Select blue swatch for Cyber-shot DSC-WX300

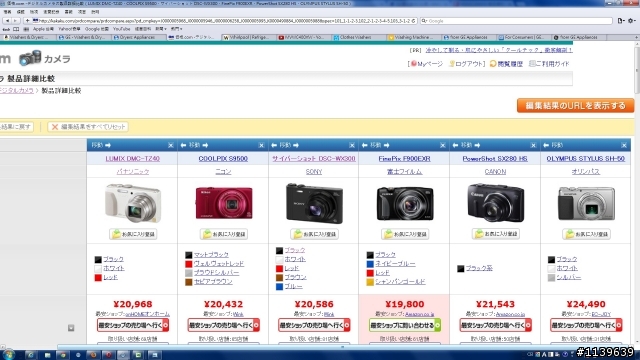click(279, 287)
